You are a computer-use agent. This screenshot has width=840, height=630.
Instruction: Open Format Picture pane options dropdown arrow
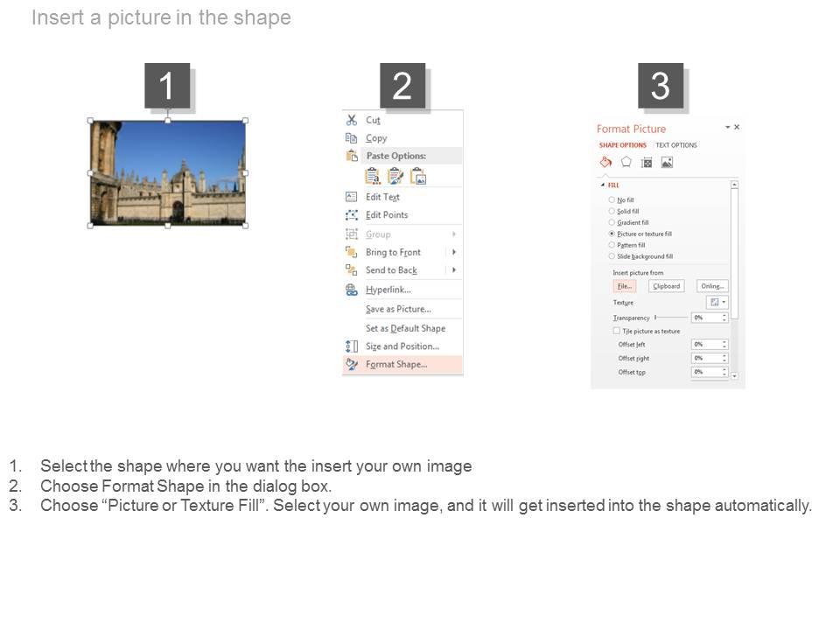point(727,127)
